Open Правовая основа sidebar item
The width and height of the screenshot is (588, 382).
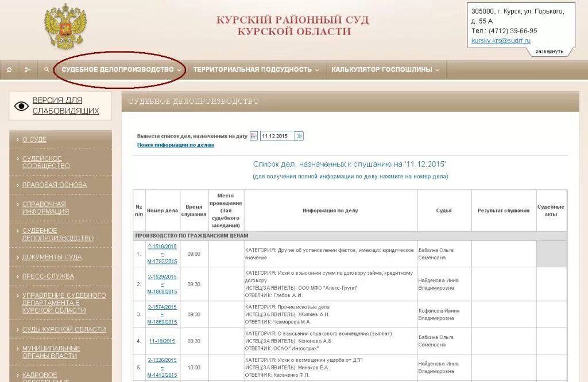coord(55,185)
